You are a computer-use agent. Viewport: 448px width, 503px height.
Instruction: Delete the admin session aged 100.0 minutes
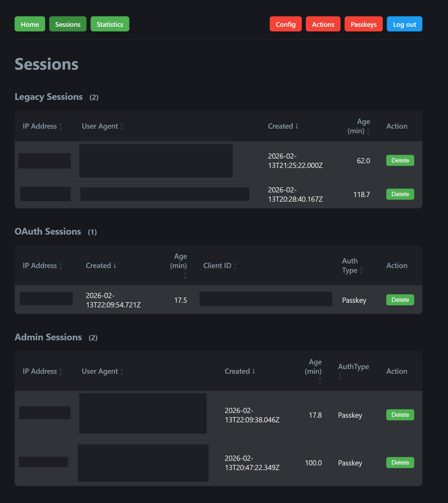click(x=400, y=463)
